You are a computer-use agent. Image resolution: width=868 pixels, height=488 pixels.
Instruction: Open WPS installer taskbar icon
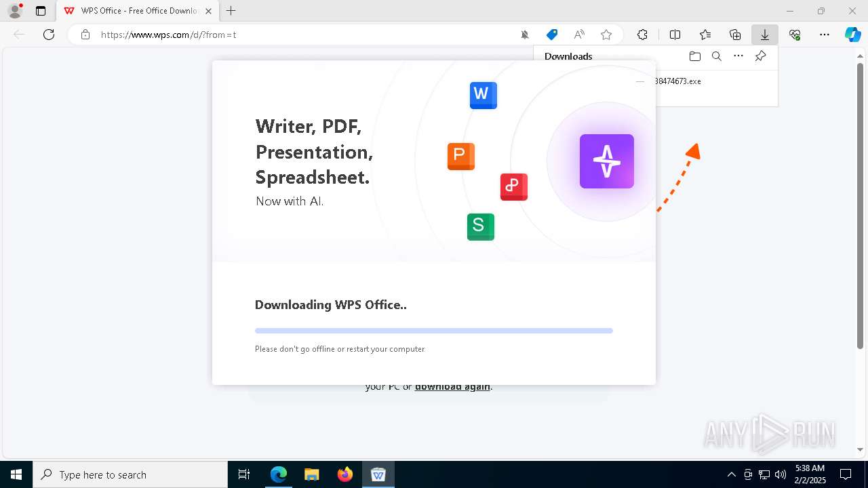[x=378, y=474]
